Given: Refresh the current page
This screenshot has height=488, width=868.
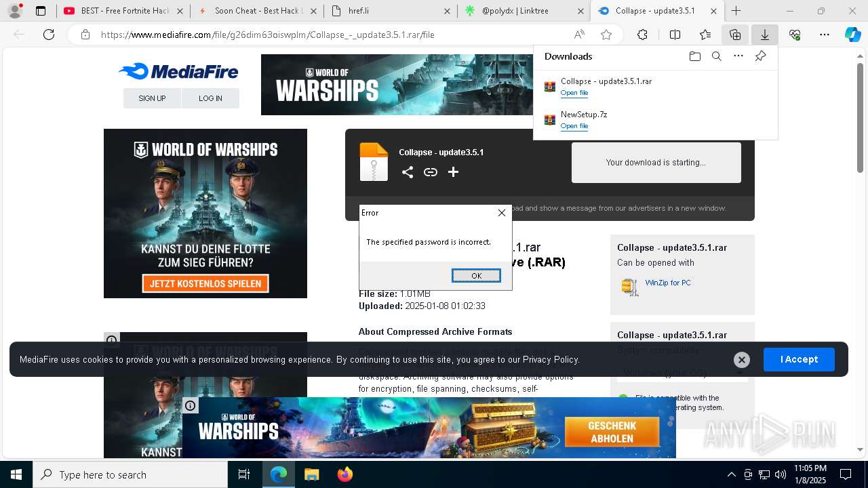Looking at the screenshot, I should click(49, 35).
